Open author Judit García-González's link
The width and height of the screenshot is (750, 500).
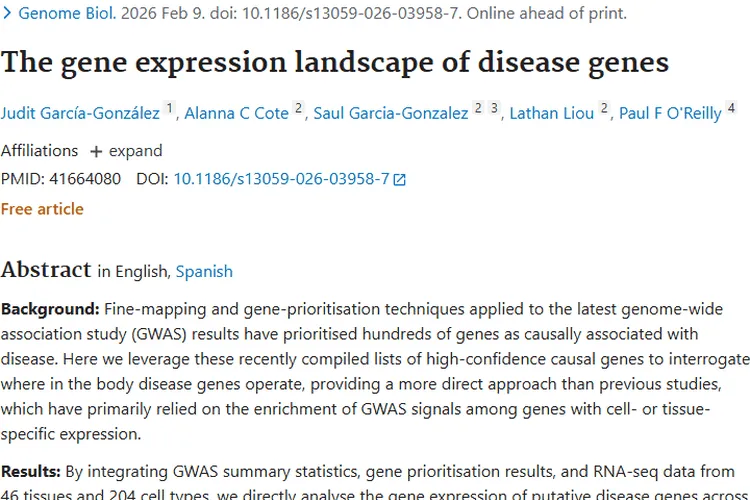coord(80,113)
